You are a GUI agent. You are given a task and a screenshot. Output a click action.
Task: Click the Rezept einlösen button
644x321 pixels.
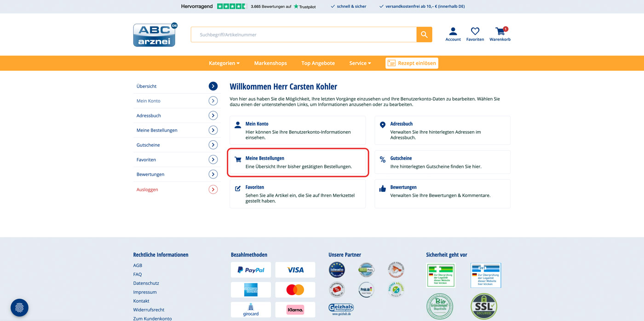coord(412,63)
